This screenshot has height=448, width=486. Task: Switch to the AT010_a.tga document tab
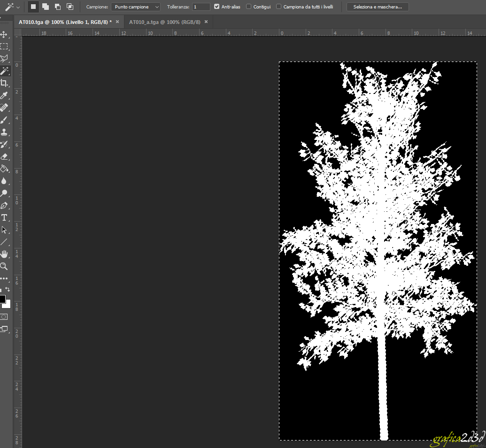click(164, 22)
